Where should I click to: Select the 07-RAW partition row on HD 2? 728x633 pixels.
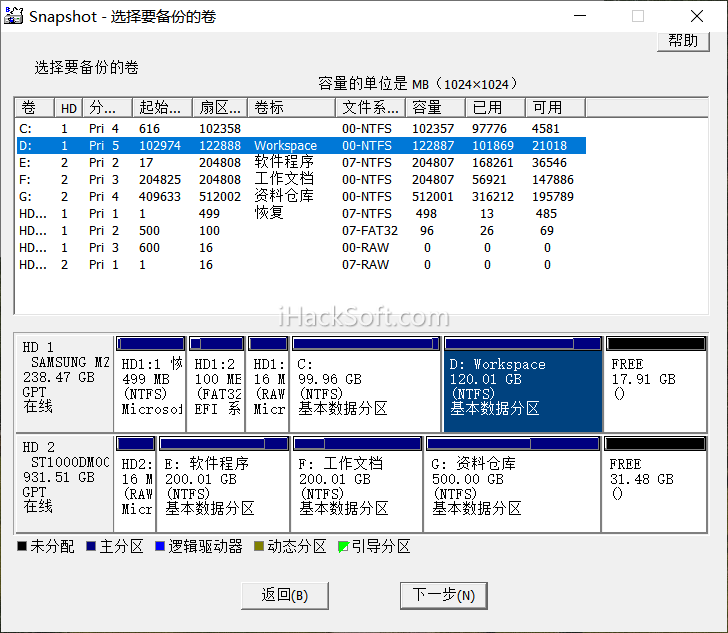[x=301, y=264]
